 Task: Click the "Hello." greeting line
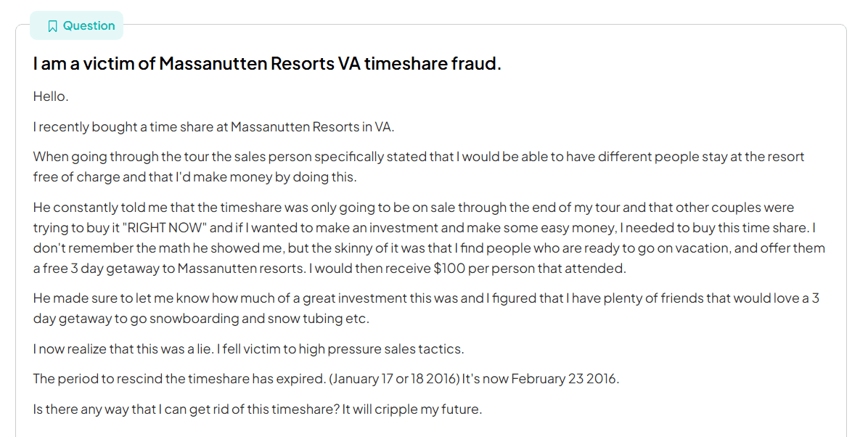[51, 97]
